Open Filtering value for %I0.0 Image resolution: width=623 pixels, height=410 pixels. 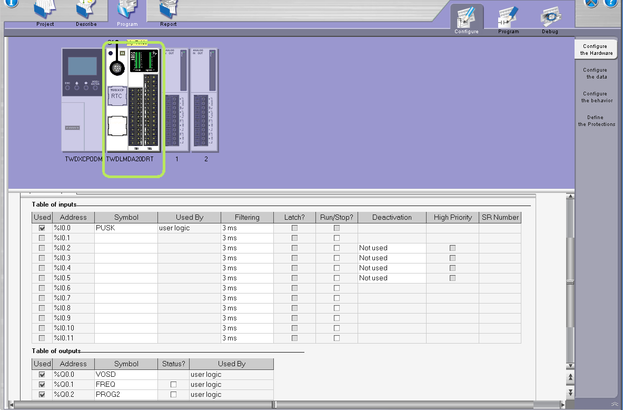(247, 228)
